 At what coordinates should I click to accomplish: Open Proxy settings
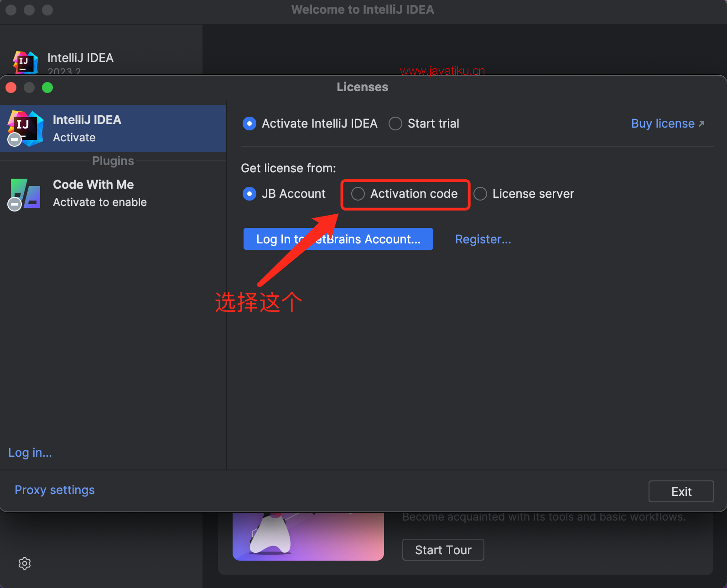tap(55, 490)
